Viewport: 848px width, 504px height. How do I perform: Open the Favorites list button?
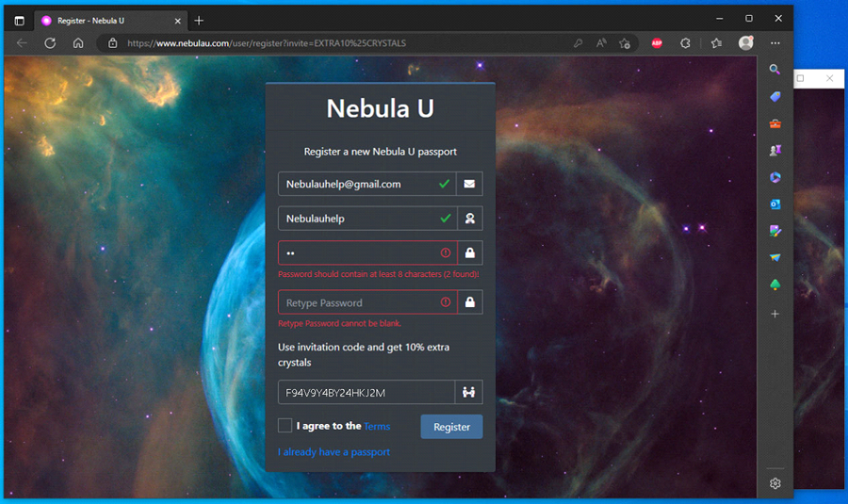717,43
